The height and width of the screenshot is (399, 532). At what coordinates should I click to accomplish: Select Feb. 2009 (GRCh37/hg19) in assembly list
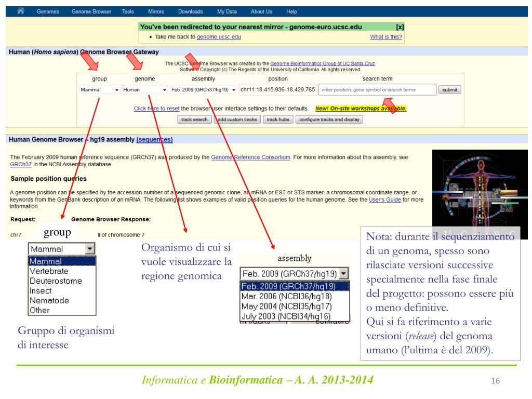[x=295, y=286]
